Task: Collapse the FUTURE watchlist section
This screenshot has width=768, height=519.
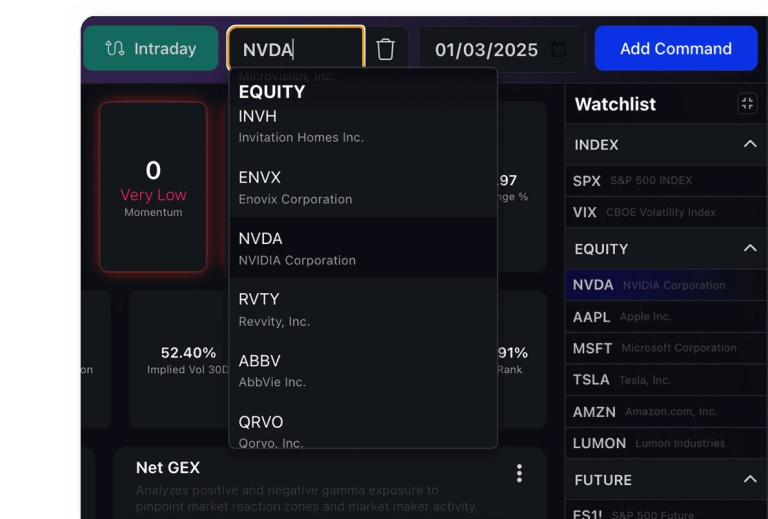Action: pyautogui.click(x=750, y=479)
